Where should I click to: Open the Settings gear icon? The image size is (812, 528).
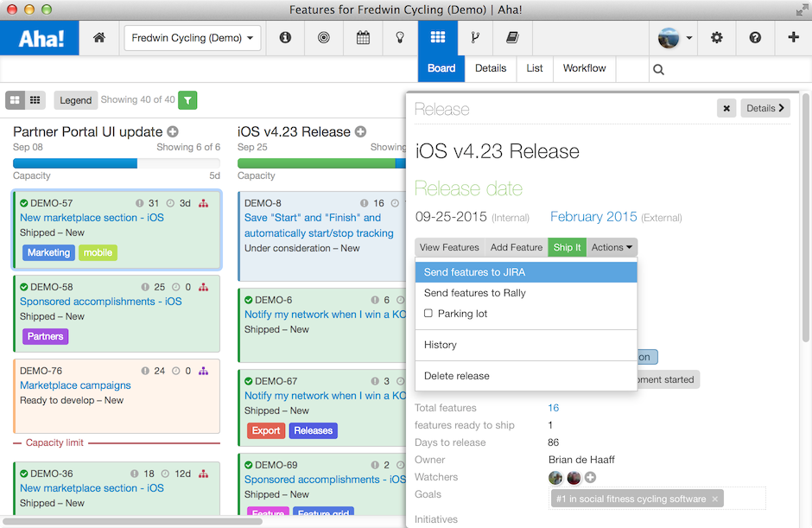point(717,37)
